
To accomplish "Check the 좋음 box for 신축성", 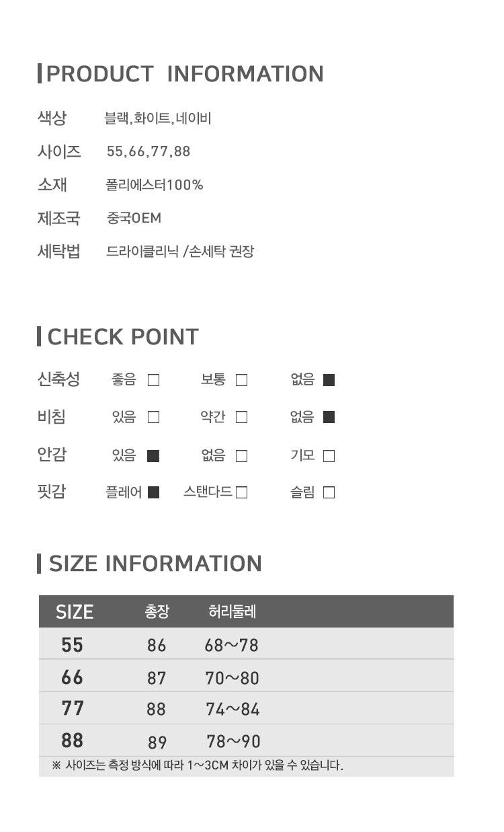I will coord(153,380).
